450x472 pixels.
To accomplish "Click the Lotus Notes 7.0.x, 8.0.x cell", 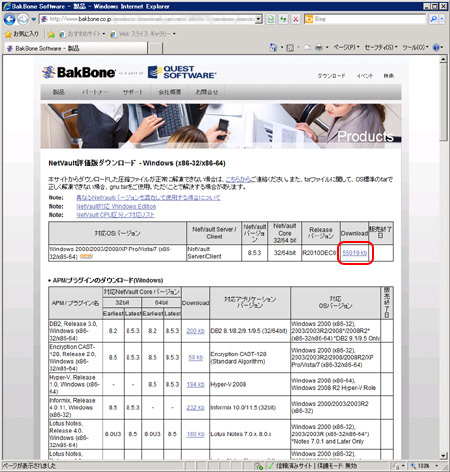I will click(x=250, y=434).
